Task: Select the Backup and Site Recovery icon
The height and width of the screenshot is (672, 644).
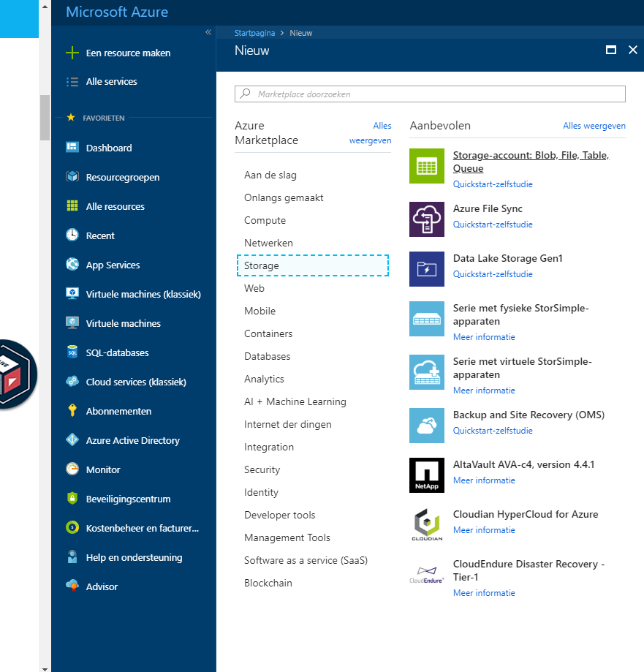Action: [427, 425]
